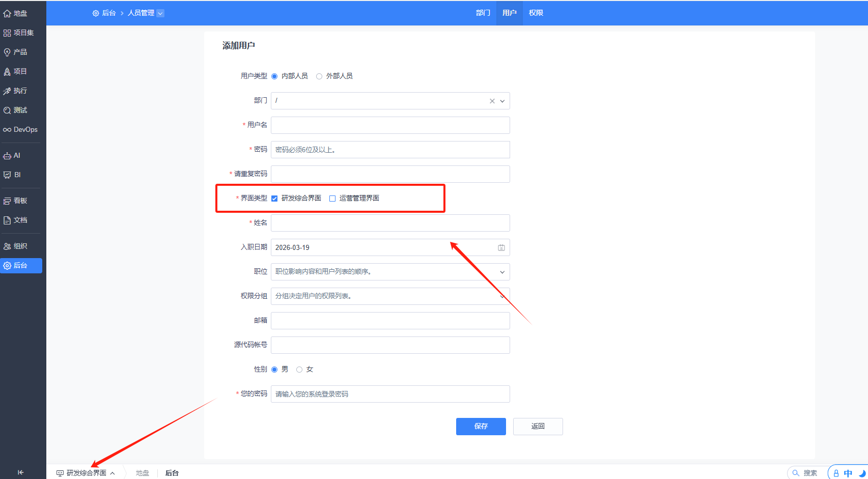Focus the 邮箱 email field

(x=390, y=321)
